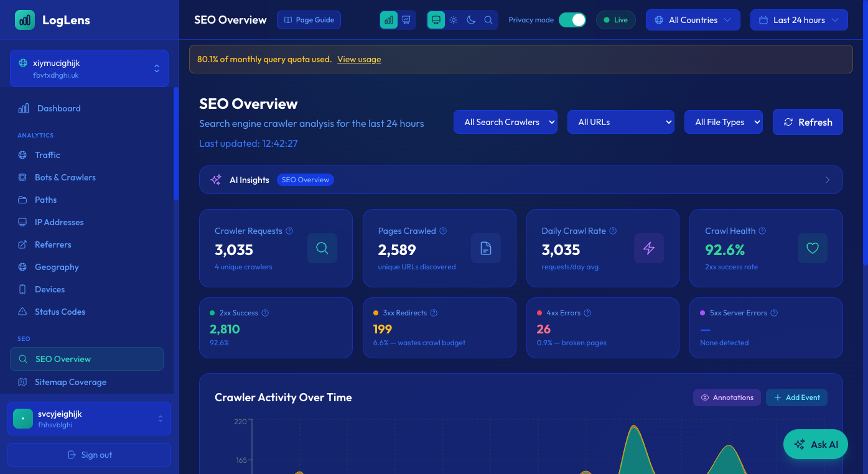Click the 2,810 2xx Success value
Screen dimensions: 868x474
(x=225, y=329)
